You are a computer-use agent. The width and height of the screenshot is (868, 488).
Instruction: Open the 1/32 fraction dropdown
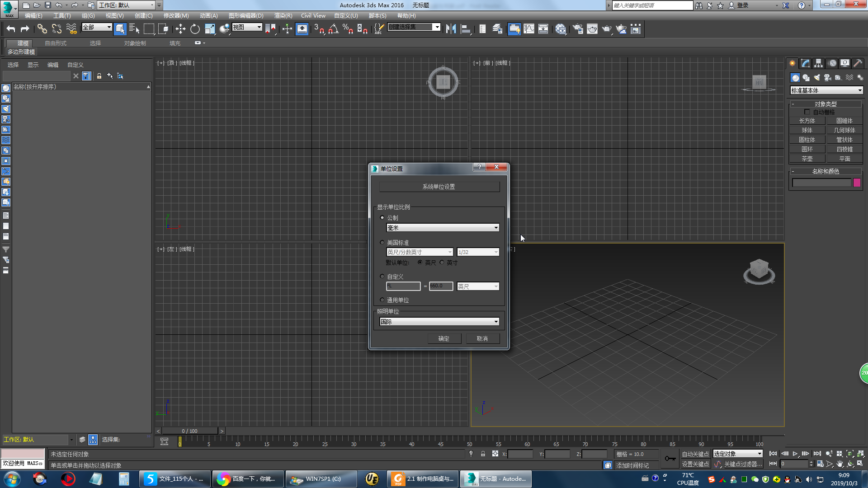click(478, 252)
